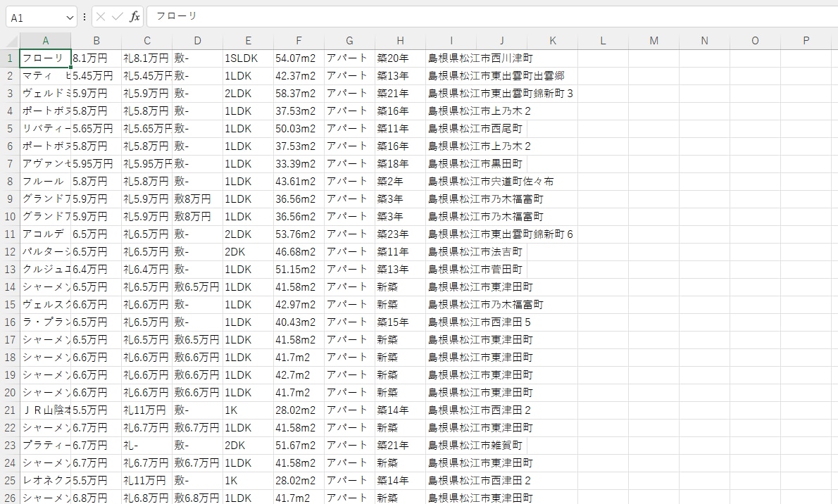Click the Insert Function fx icon

click(135, 17)
